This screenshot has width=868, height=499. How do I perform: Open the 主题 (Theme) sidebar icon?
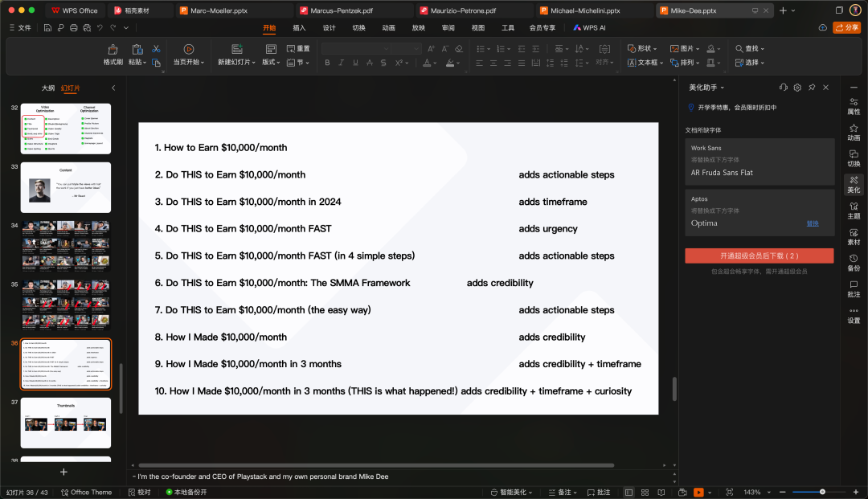[854, 211]
